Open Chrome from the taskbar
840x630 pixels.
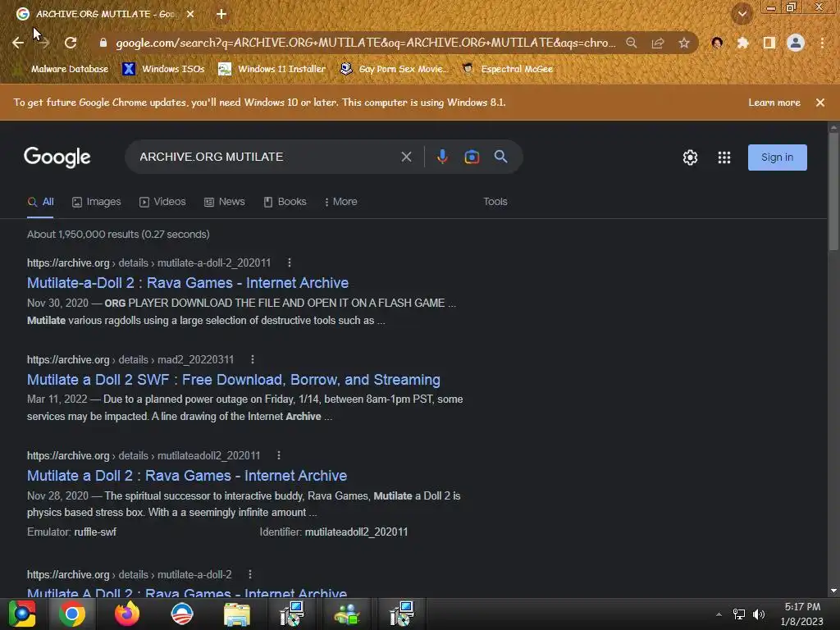[72, 614]
